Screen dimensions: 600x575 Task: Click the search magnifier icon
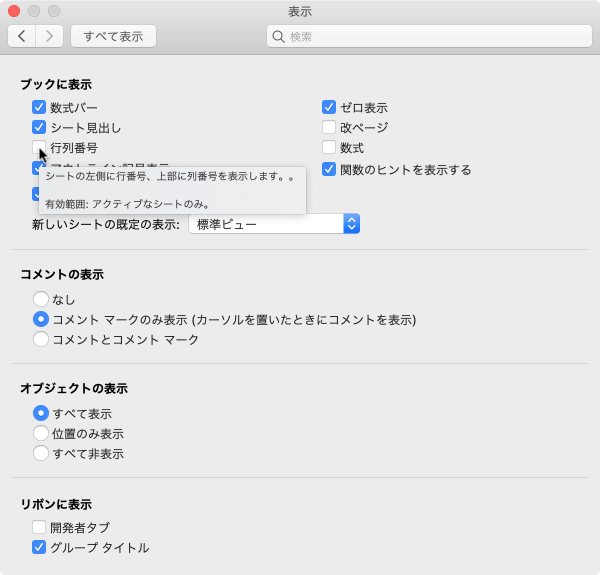(279, 36)
